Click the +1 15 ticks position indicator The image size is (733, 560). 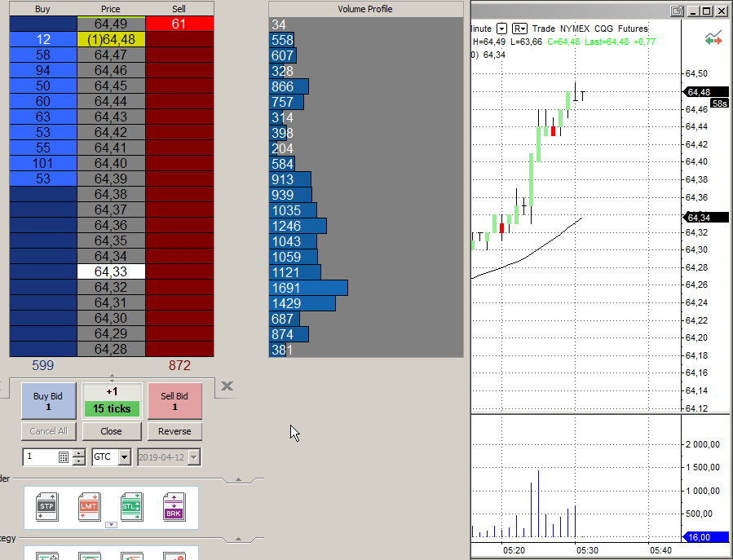(112, 401)
